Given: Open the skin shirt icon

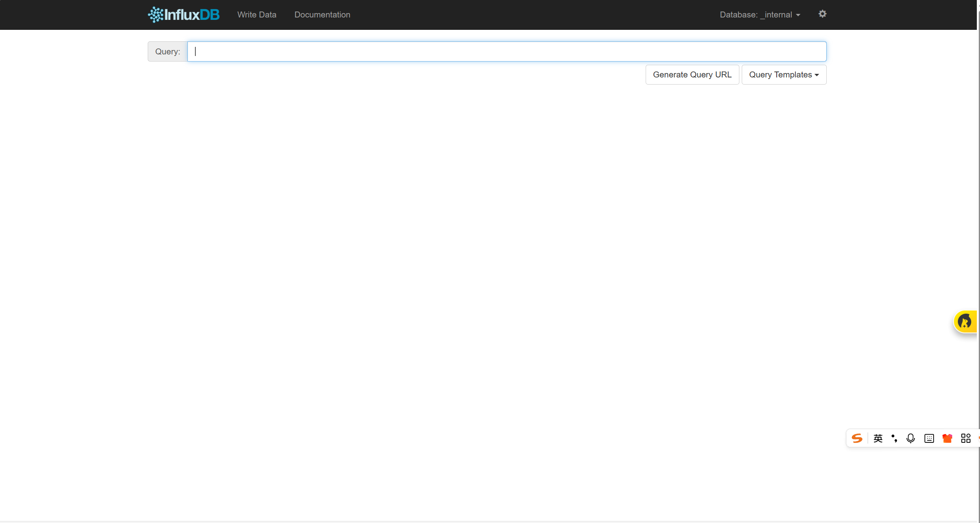Looking at the screenshot, I should pos(947,438).
